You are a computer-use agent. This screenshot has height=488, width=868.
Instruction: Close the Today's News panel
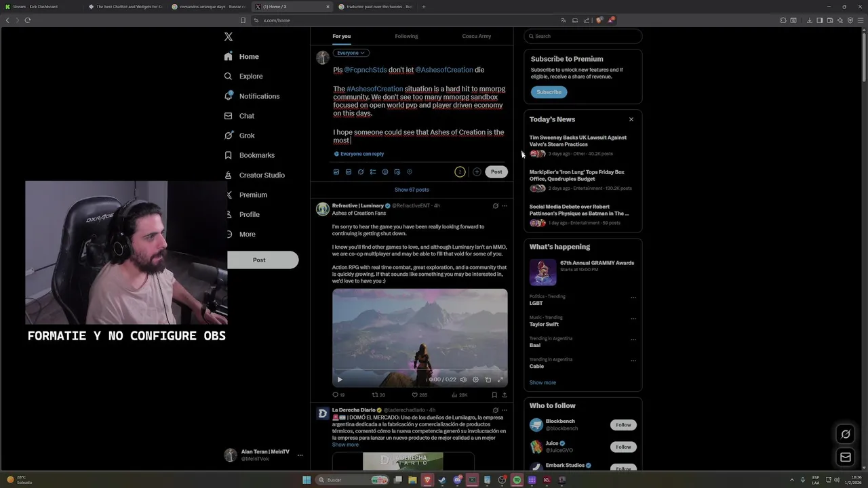click(631, 119)
